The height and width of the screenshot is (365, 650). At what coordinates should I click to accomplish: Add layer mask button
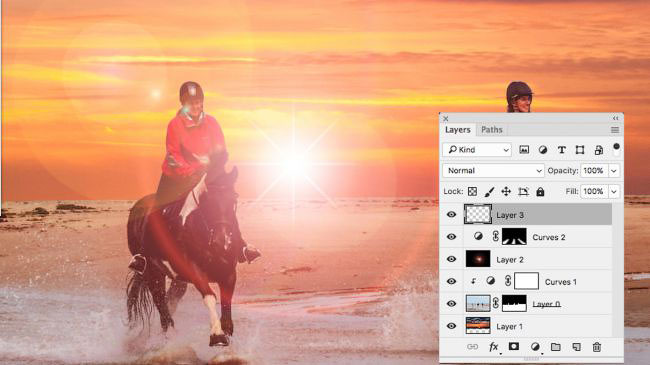tap(514, 346)
